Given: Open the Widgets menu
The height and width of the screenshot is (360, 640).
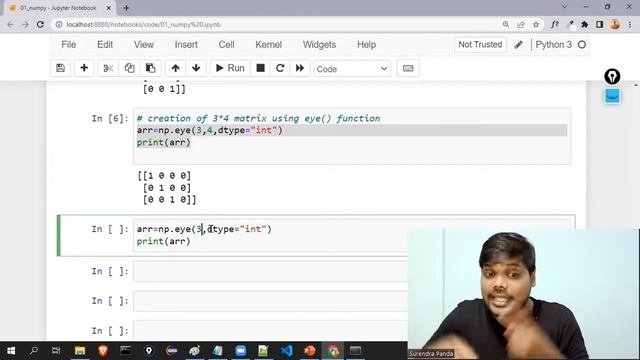Looking at the screenshot, I should (x=320, y=44).
